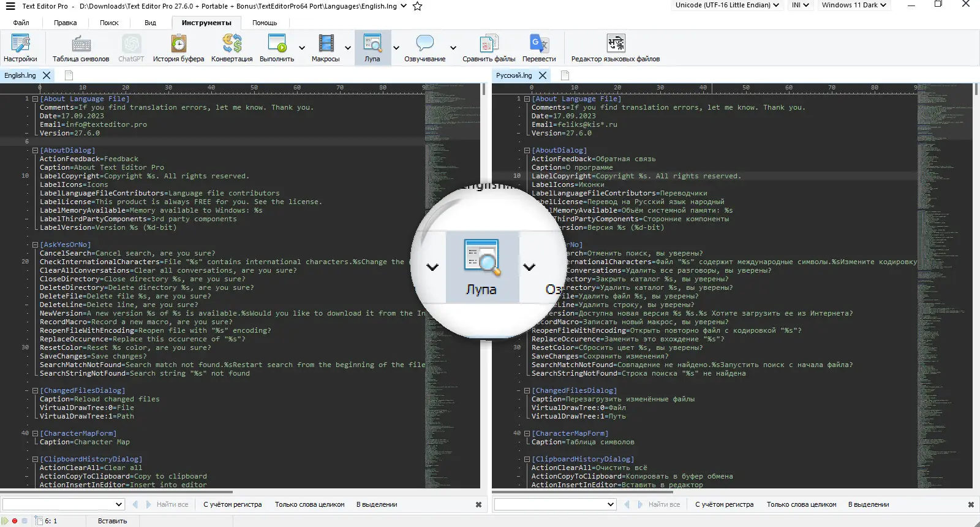
Task: Open the Windows 11 Dark theme dropdown
Action: [x=854, y=5]
